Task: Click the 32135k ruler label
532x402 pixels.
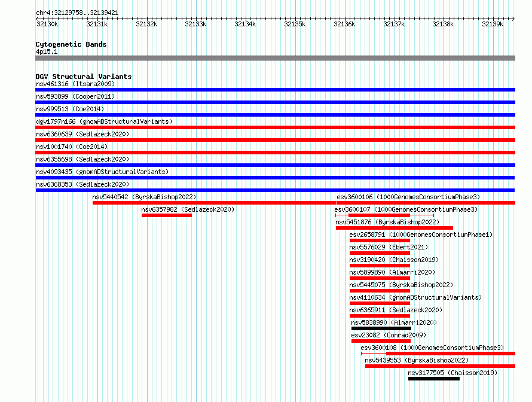Action: [x=295, y=24]
